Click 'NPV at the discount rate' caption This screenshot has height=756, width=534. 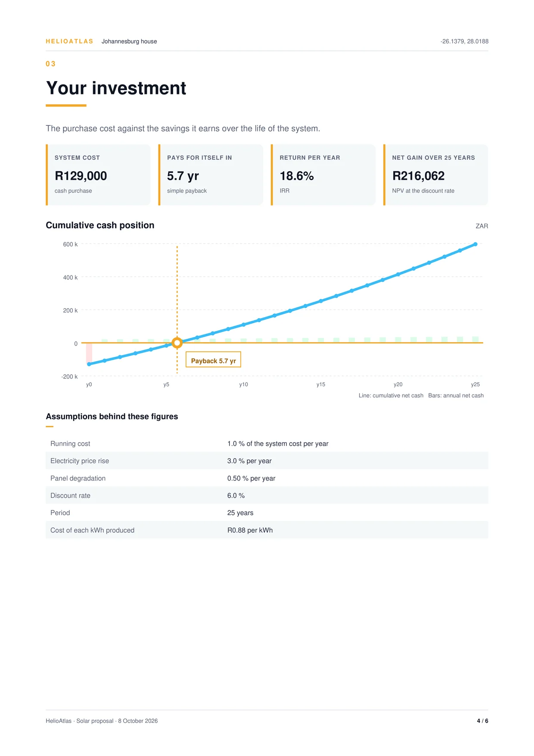tap(423, 191)
